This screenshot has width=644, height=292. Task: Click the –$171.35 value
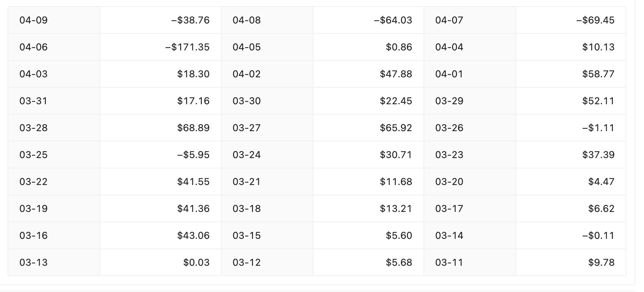(187, 47)
